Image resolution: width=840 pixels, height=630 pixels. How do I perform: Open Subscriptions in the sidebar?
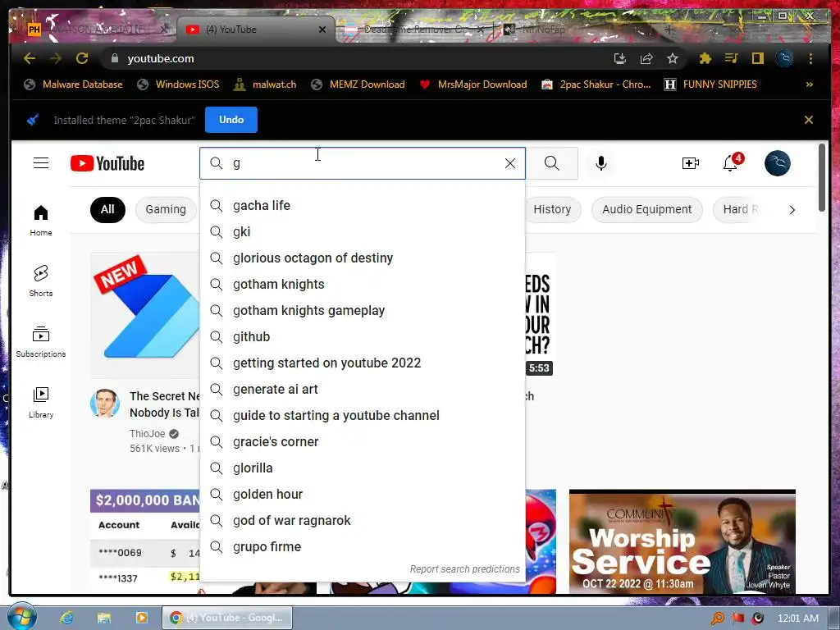point(41,342)
